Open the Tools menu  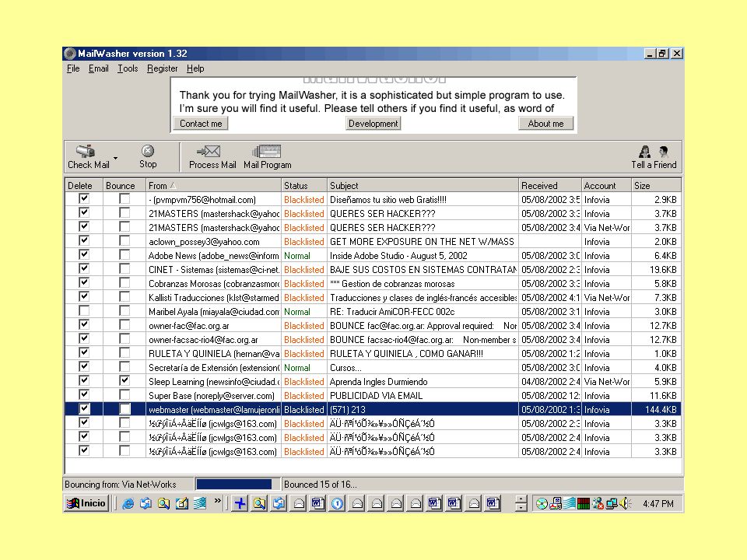pyautogui.click(x=128, y=68)
